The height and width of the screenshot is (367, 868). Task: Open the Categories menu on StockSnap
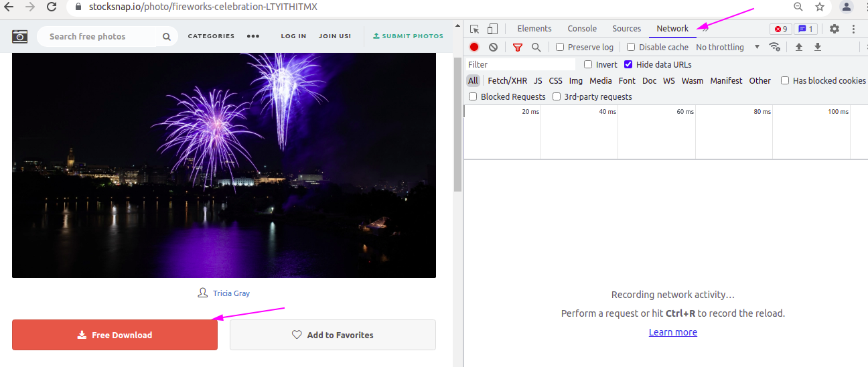click(211, 36)
